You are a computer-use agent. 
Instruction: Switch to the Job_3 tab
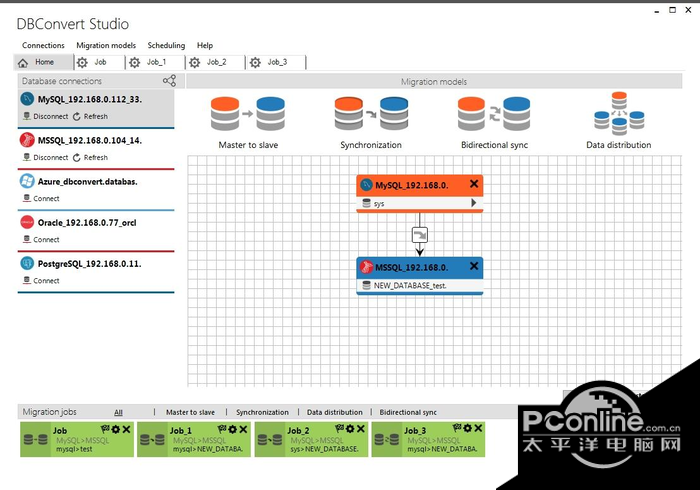276,62
